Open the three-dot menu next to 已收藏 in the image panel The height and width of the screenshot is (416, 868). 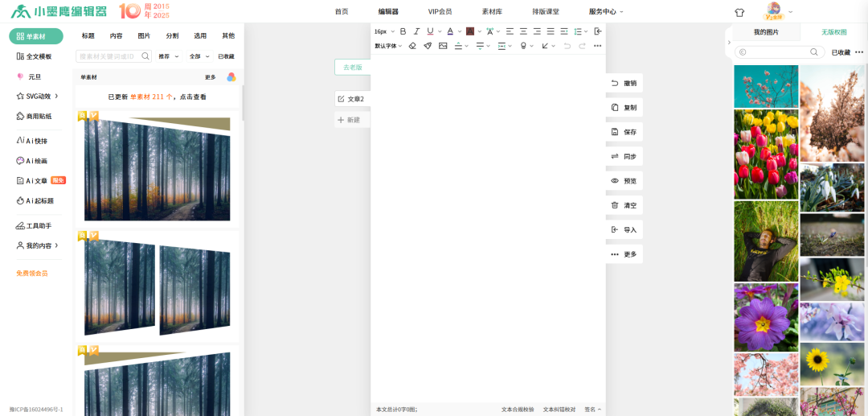(859, 52)
